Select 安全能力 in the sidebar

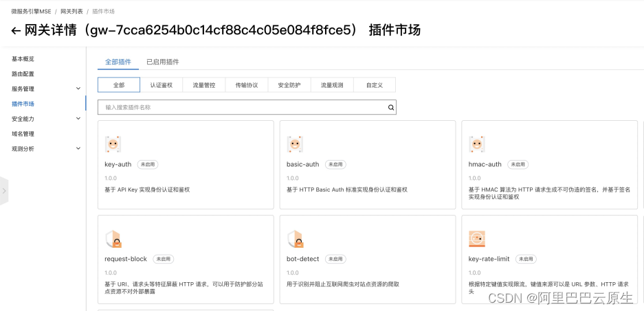tap(23, 119)
